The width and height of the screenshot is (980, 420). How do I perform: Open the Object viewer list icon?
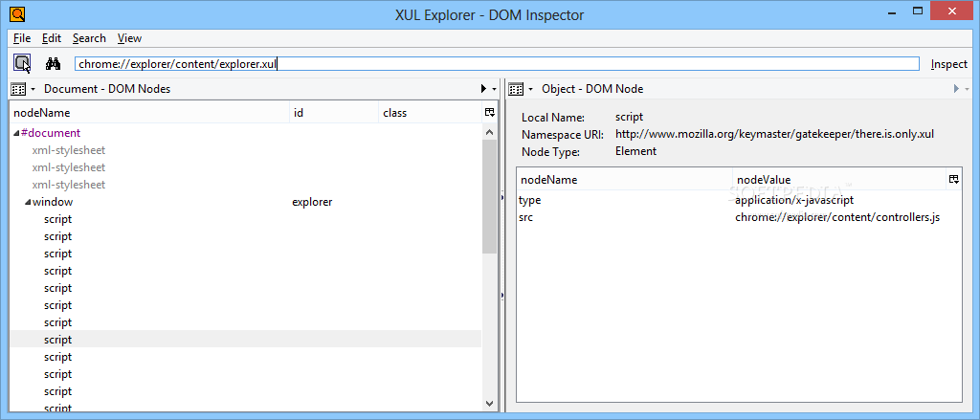[x=516, y=89]
